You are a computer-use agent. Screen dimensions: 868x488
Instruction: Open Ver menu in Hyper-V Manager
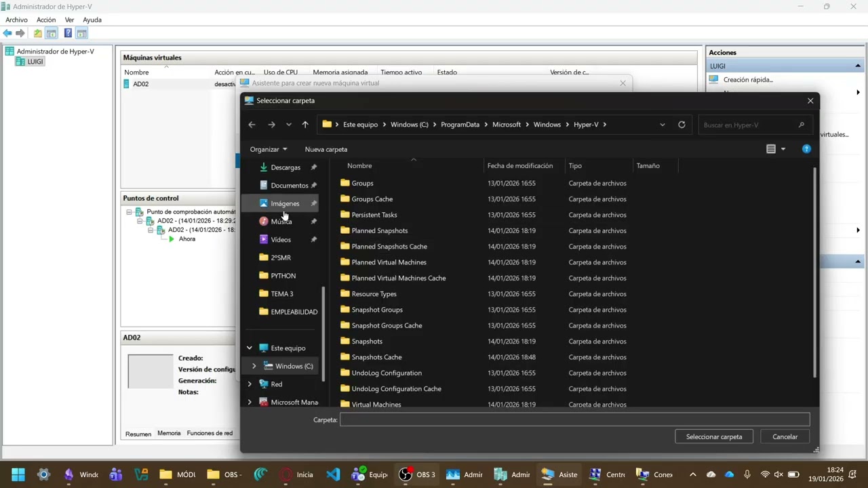pos(69,20)
